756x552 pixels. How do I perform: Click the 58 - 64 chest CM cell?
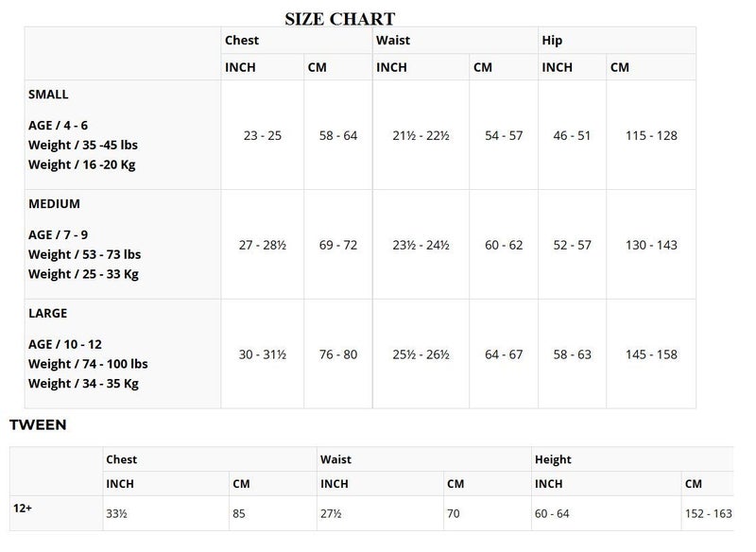338,135
